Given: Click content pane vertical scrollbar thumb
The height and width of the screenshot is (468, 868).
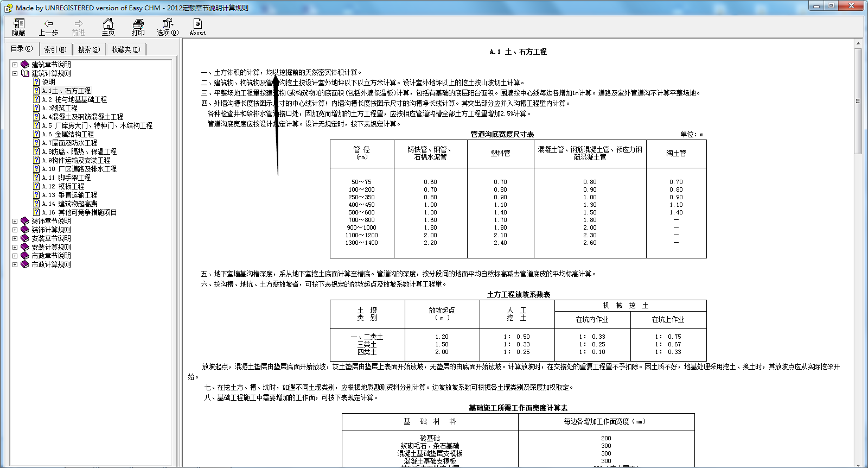Looking at the screenshot, I should [858, 101].
